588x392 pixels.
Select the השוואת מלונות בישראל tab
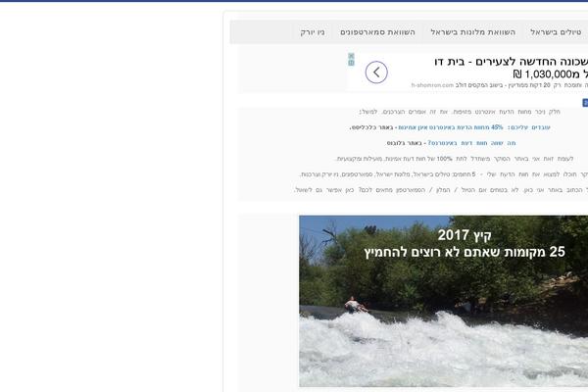click(x=472, y=32)
